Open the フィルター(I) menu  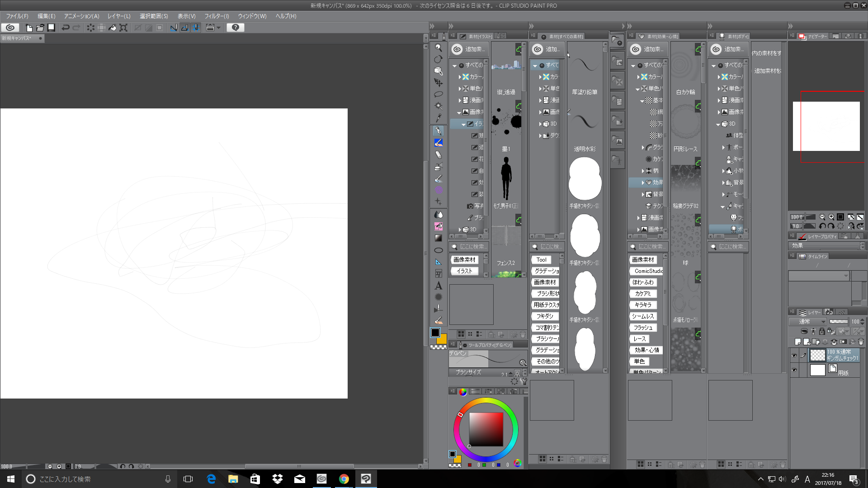click(217, 16)
